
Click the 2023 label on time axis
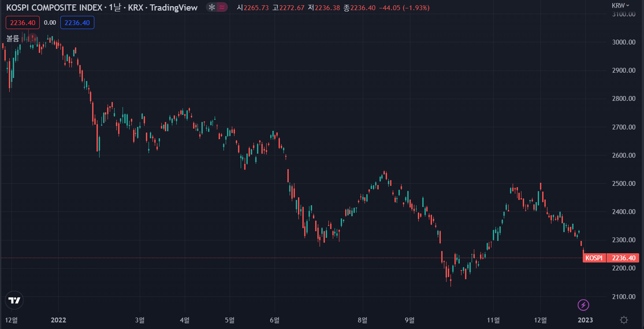(585, 320)
